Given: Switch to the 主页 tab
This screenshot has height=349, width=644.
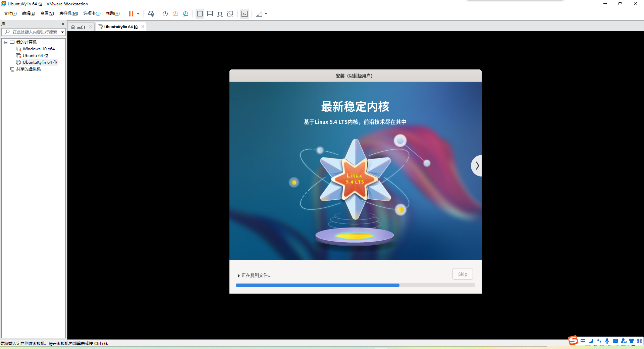Looking at the screenshot, I should tap(78, 27).
